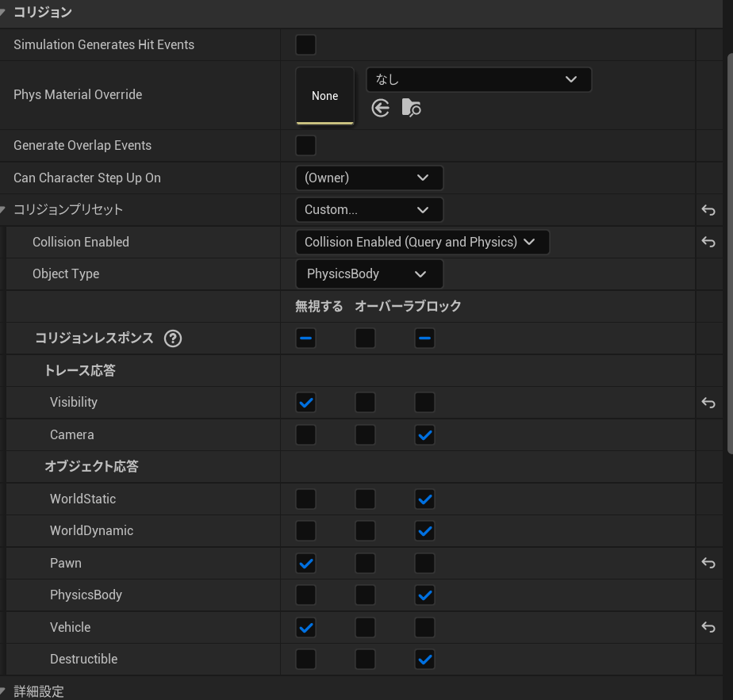Click the vertical scrollbar of details panel

pyautogui.click(x=730, y=252)
